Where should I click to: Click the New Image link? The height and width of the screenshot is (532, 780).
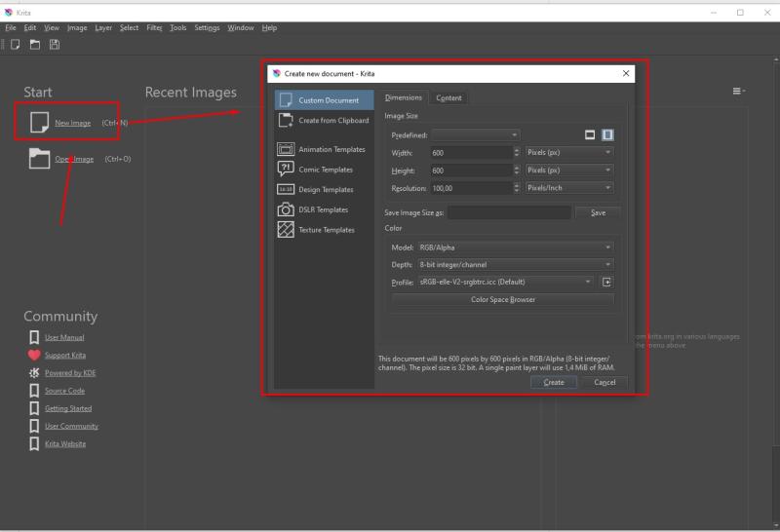click(72, 123)
